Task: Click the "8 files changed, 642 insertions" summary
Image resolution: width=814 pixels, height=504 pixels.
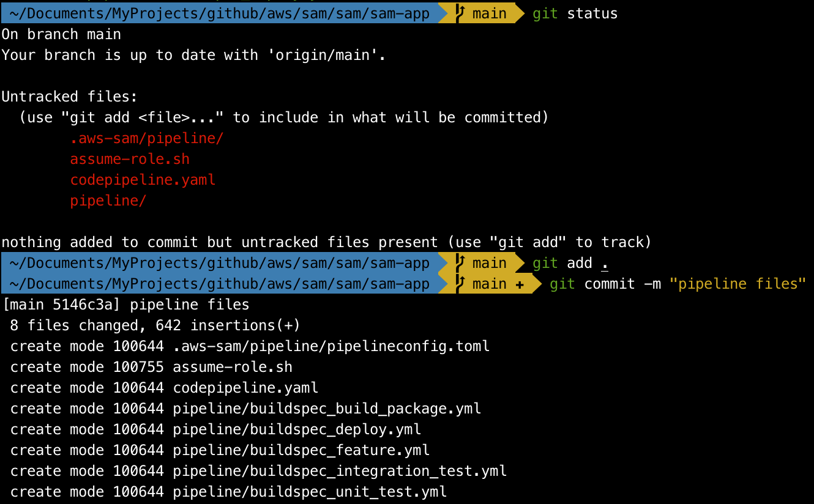Action: click(x=155, y=325)
